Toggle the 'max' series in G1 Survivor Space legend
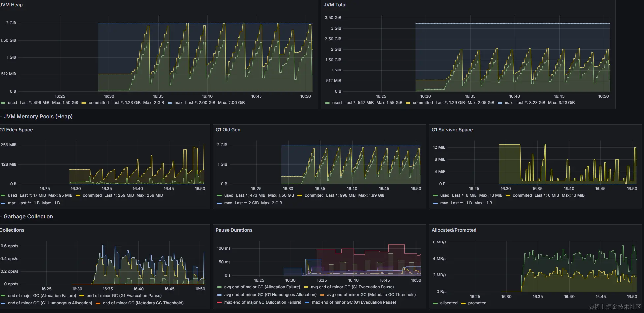Image resolution: width=644 pixels, height=313 pixels. pyautogui.click(x=444, y=203)
